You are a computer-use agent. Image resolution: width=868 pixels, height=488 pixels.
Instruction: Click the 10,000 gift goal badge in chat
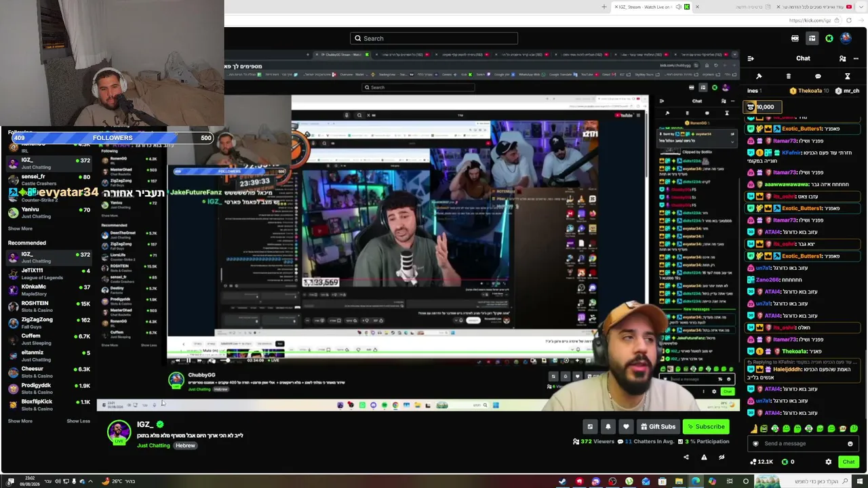[x=764, y=107]
